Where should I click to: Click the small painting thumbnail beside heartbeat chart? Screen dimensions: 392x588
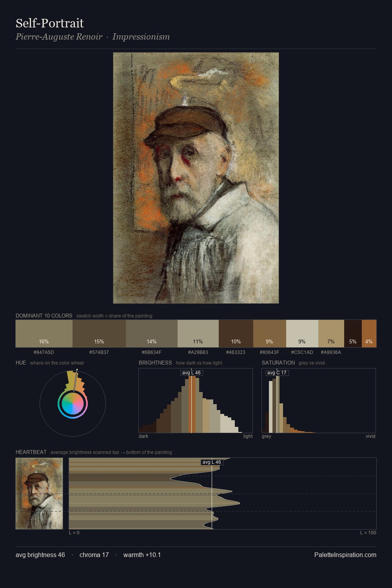click(x=39, y=494)
